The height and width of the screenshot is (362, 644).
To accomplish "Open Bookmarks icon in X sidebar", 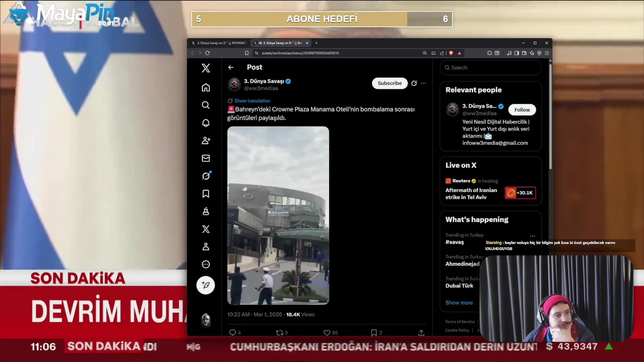I will pos(206,194).
